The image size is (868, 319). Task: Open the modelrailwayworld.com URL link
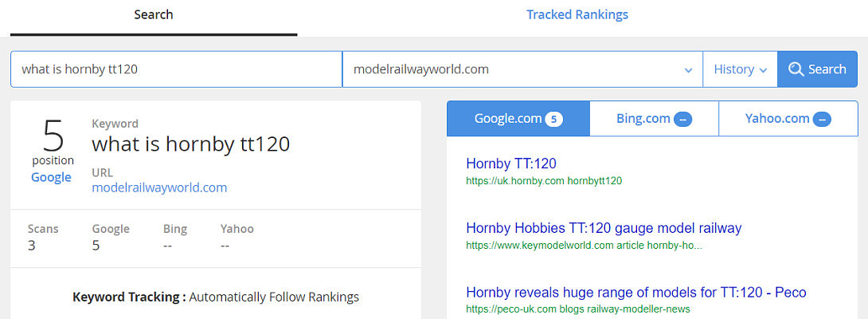(x=159, y=188)
